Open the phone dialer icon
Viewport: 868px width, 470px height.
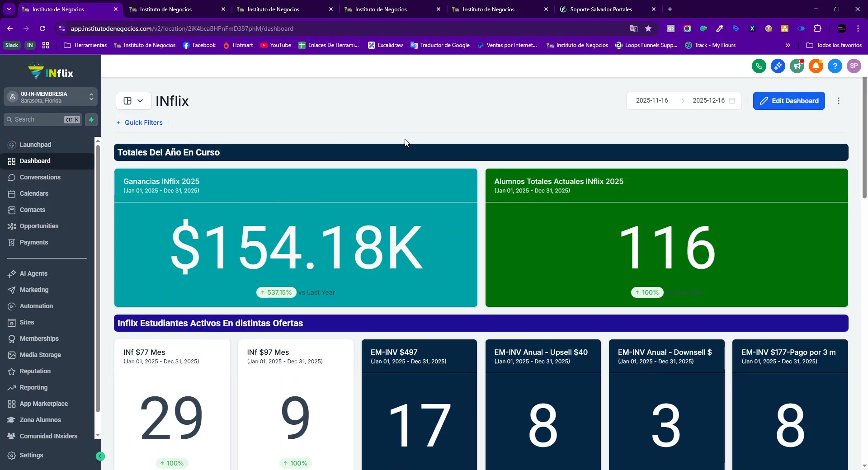tap(759, 66)
